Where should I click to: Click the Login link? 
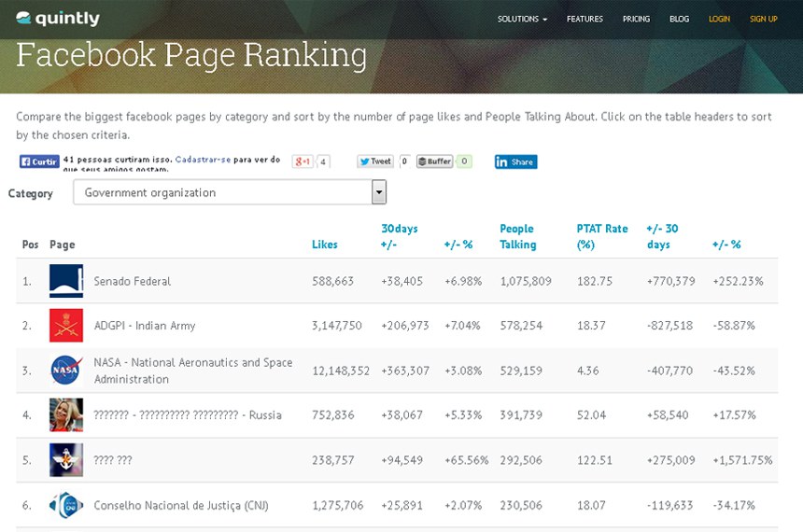719,19
